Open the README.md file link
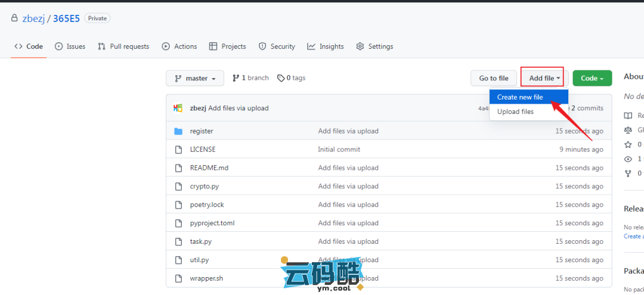The width and height of the screenshot is (644, 295). click(x=209, y=168)
